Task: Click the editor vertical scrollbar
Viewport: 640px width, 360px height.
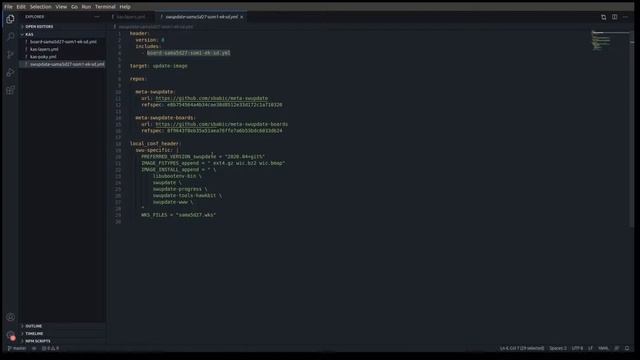Action: pyautogui.click(x=632, y=129)
